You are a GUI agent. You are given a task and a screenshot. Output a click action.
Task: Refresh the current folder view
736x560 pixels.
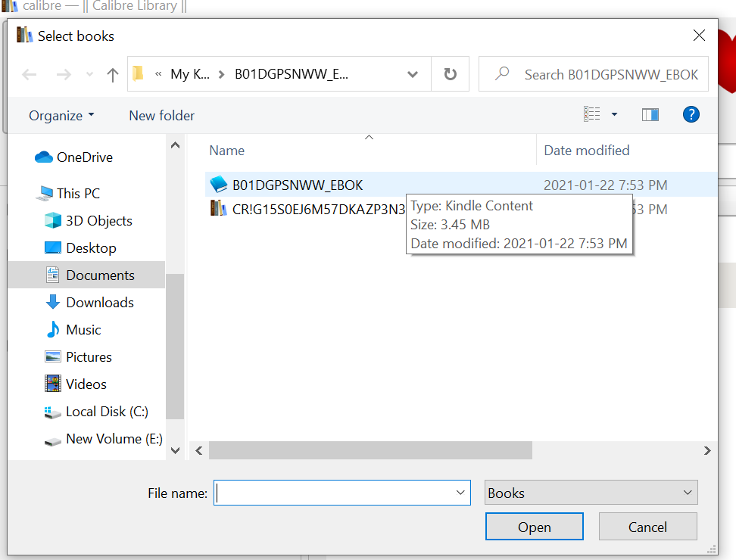(450, 74)
